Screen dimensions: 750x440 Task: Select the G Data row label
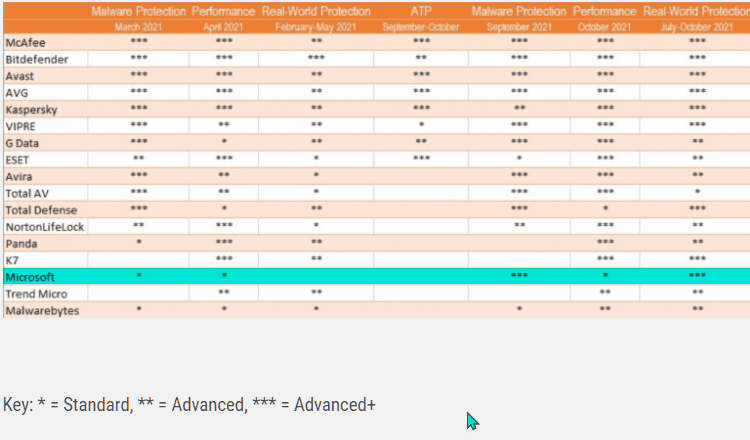point(22,143)
